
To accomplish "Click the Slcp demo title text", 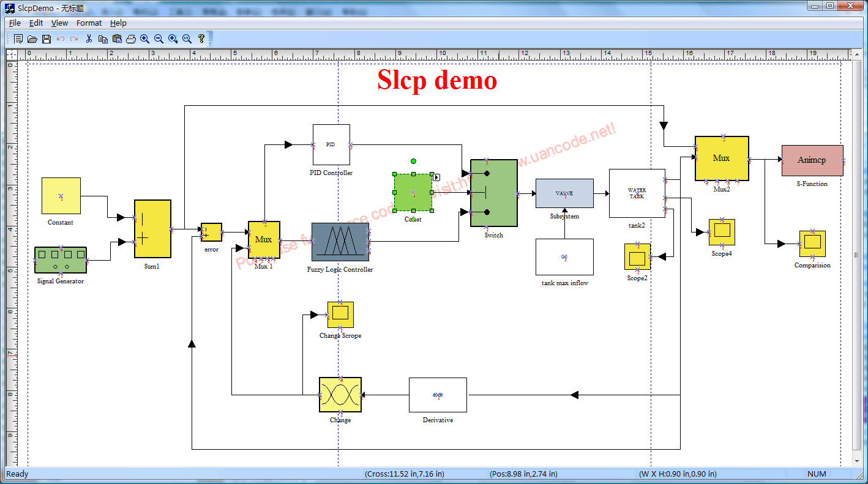I will (437, 80).
